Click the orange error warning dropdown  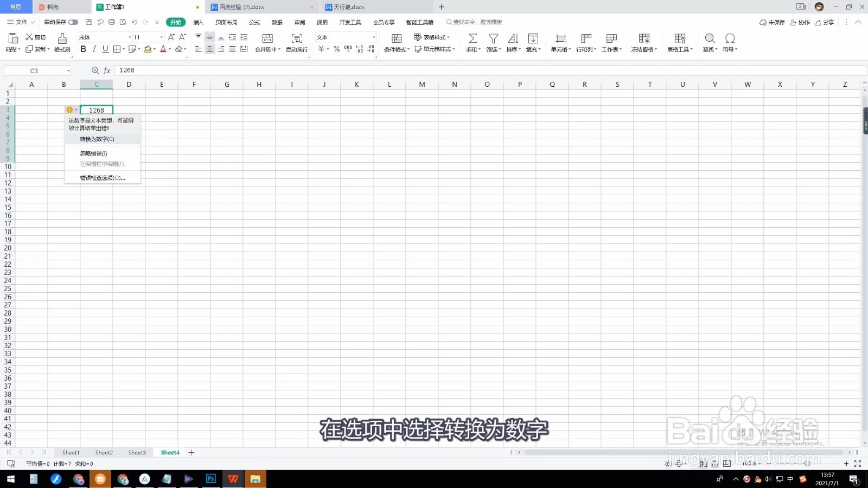72,110
